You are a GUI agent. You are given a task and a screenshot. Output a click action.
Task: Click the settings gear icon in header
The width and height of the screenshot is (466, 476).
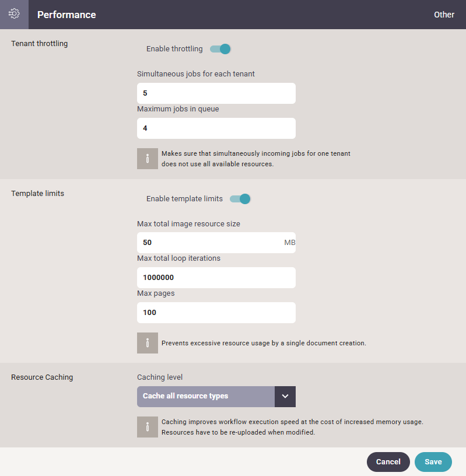[14, 14]
